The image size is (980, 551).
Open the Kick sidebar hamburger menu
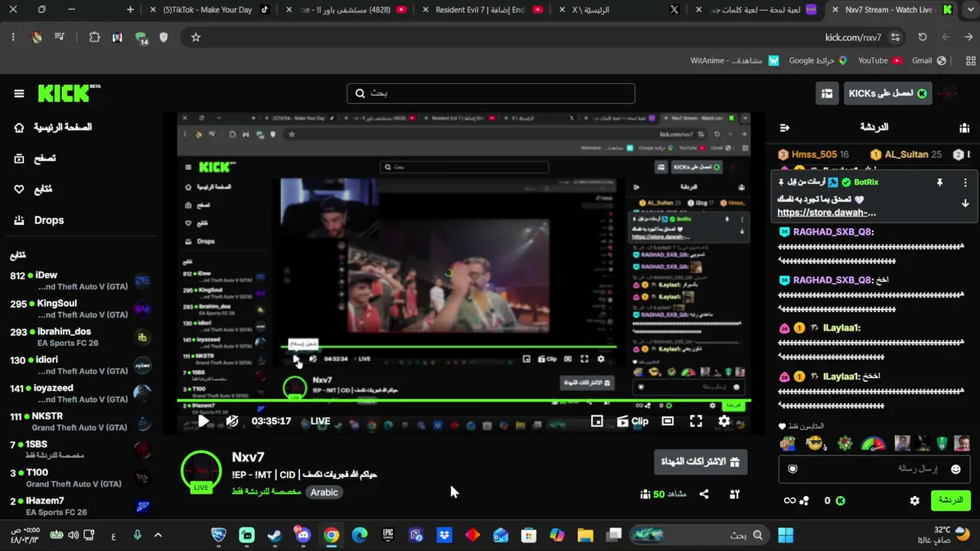(x=19, y=93)
